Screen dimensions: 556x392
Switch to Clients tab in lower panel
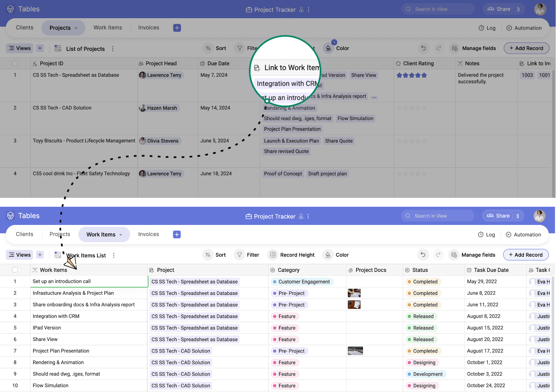pos(24,234)
